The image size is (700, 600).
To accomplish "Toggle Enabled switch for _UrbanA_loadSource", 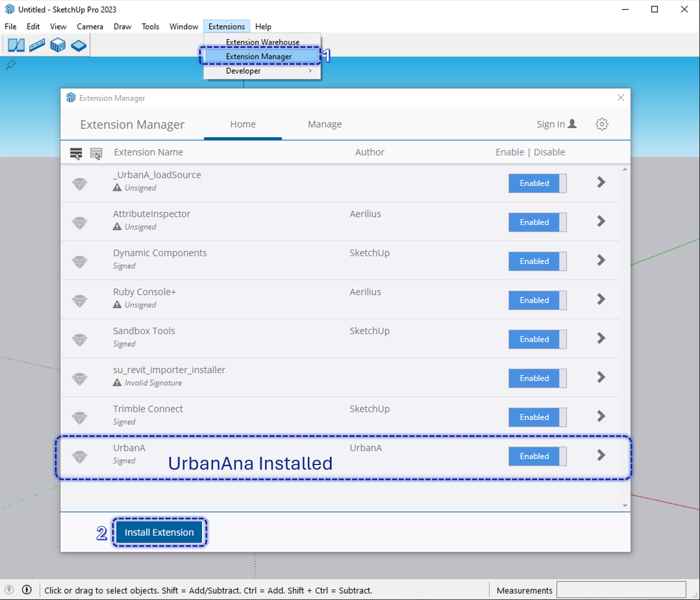I will (x=538, y=183).
